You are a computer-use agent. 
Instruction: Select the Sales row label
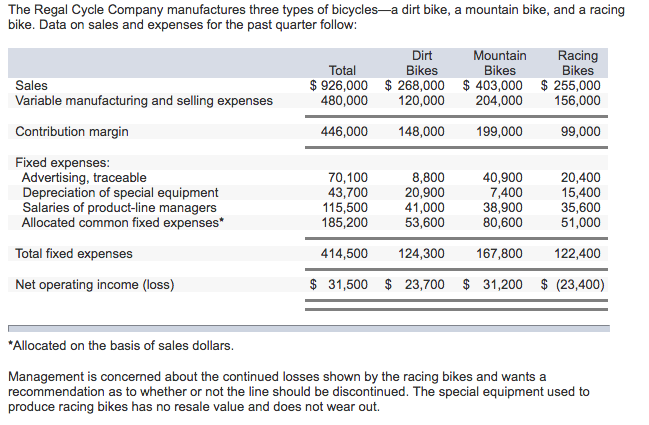pos(32,86)
